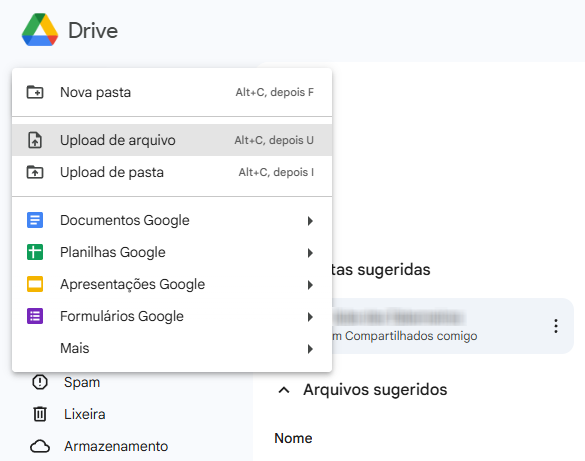Expand Apresentações Google submenu arrow
This screenshot has height=461, width=585.
pos(310,285)
